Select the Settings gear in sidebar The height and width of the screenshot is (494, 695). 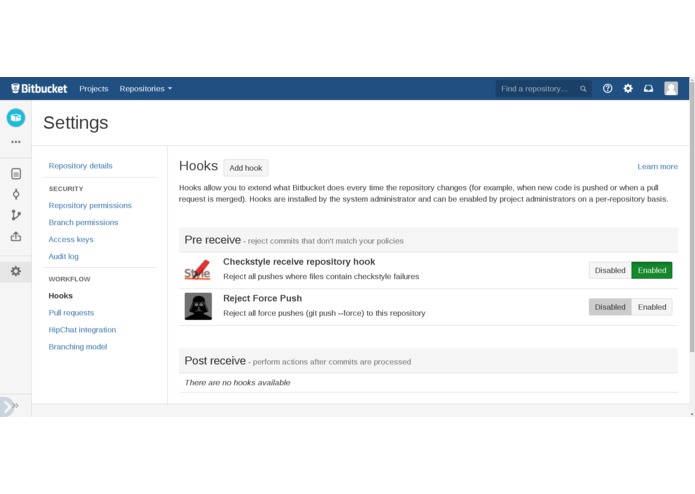[x=16, y=271]
